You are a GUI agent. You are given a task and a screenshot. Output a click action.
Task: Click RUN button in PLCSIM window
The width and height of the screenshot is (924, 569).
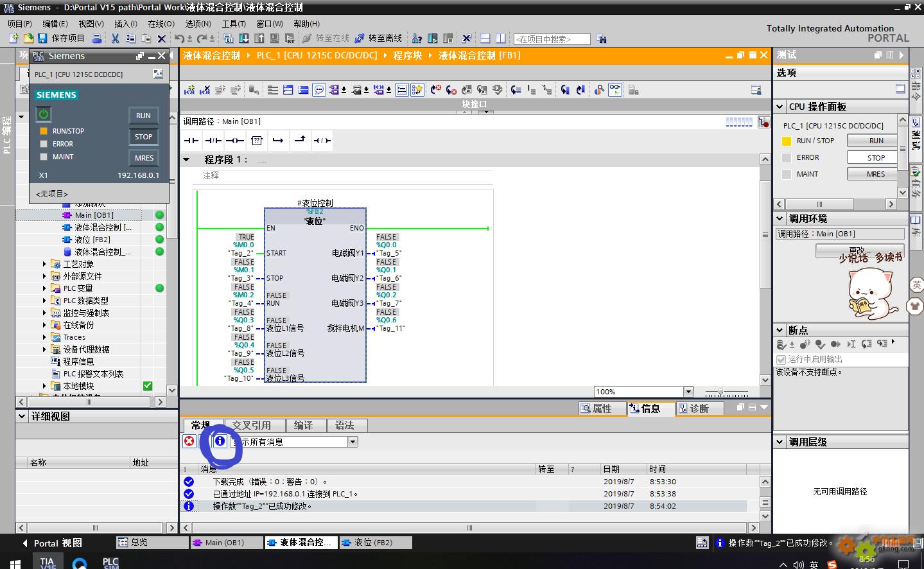(x=143, y=116)
